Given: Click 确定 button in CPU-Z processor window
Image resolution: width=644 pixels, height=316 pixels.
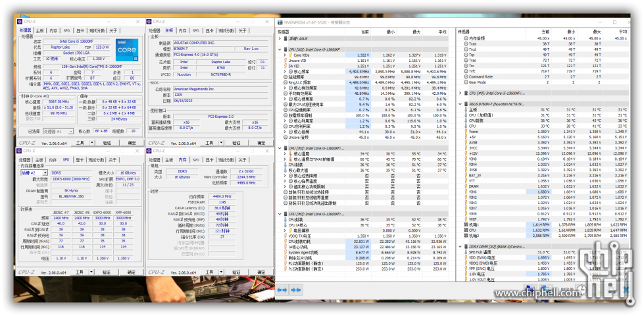Looking at the screenshot, I should 132,143.
